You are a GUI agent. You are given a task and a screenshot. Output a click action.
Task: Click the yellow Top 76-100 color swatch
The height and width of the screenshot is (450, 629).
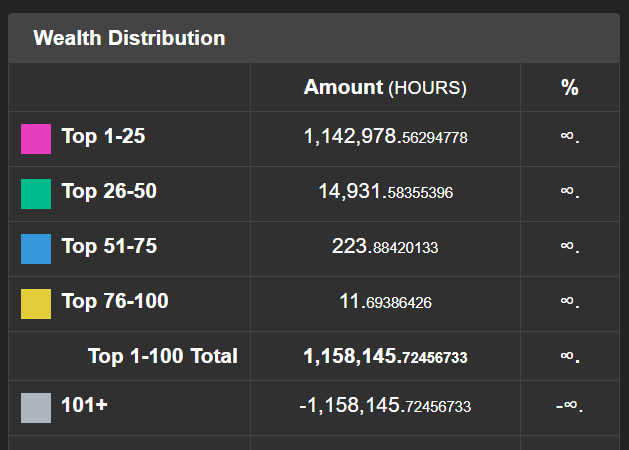[x=36, y=304]
